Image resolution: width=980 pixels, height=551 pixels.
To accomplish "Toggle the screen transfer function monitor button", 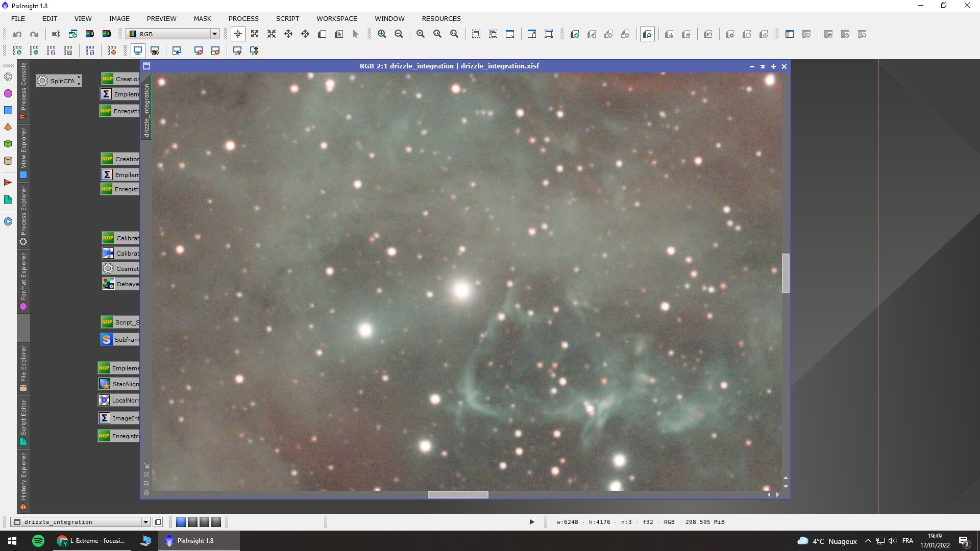I will pos(138,51).
